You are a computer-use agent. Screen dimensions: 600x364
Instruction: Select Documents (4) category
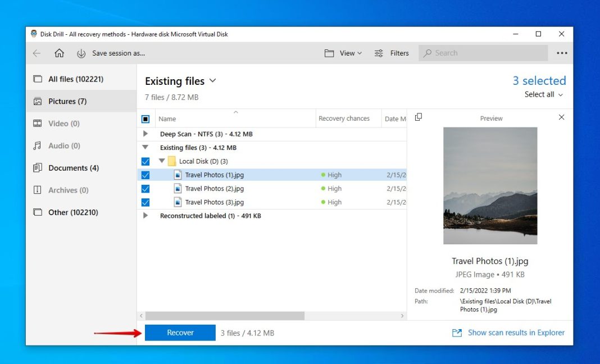[81, 167]
